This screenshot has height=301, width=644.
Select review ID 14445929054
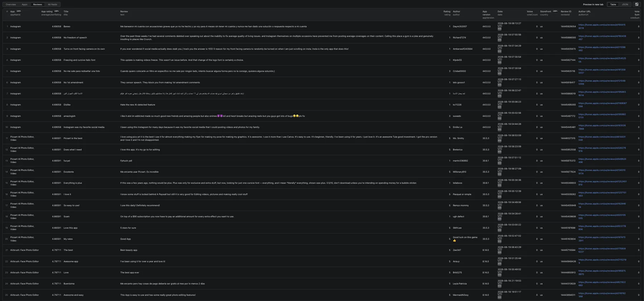click(568, 27)
